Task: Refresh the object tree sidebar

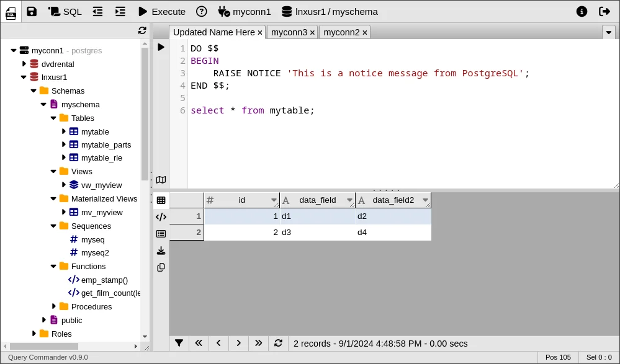Action: click(142, 30)
